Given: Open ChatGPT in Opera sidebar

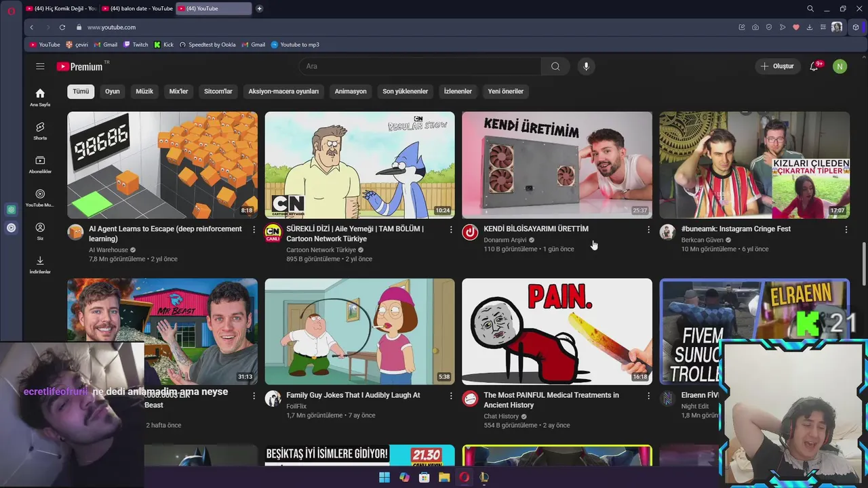Looking at the screenshot, I should click(x=11, y=210).
